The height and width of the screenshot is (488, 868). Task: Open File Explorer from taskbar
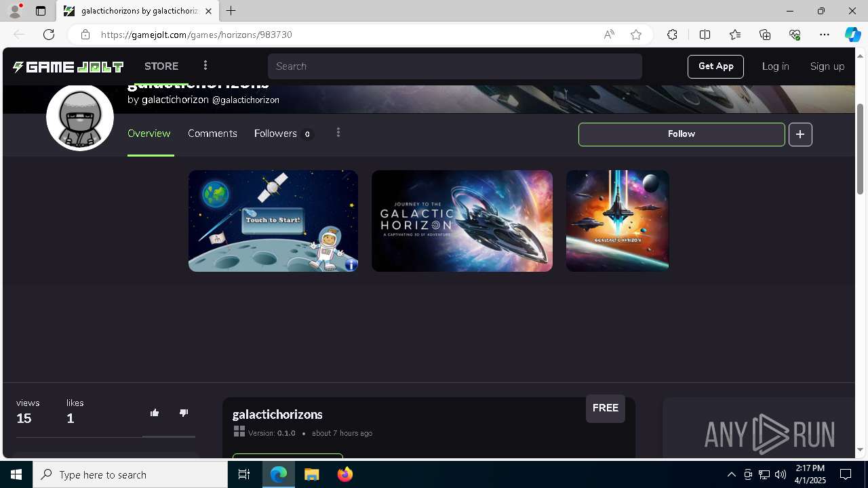coord(311,474)
